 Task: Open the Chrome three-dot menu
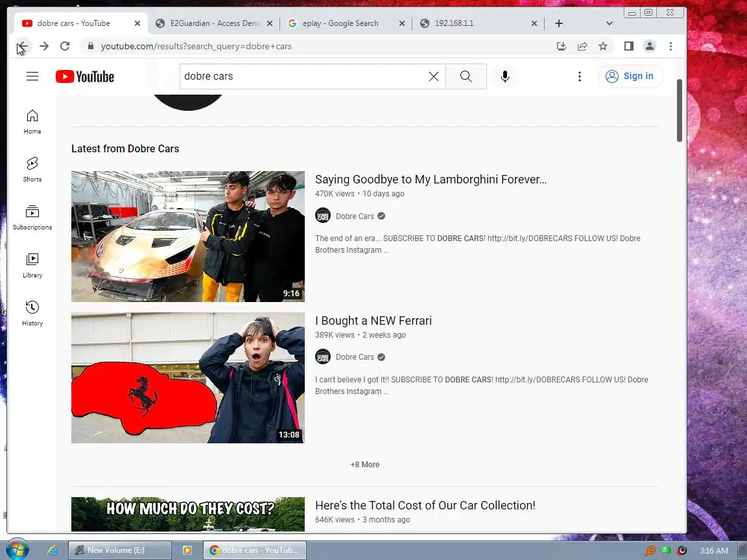tap(670, 46)
